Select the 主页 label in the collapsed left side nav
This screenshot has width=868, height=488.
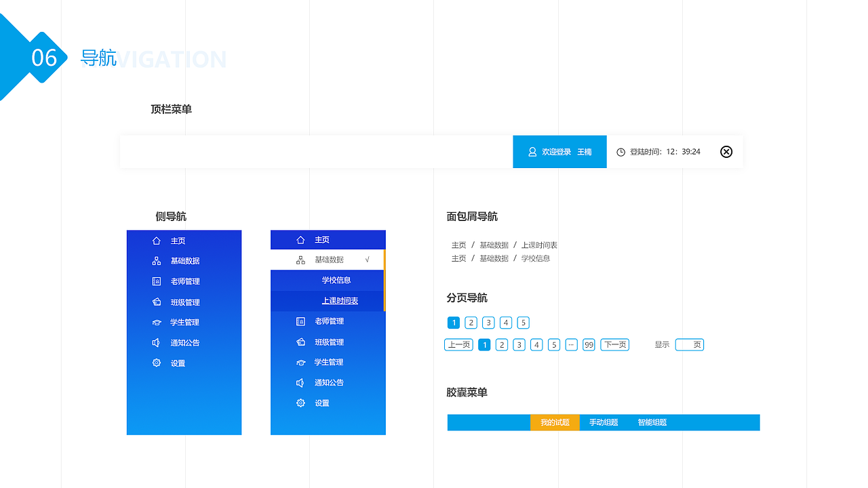click(x=178, y=241)
